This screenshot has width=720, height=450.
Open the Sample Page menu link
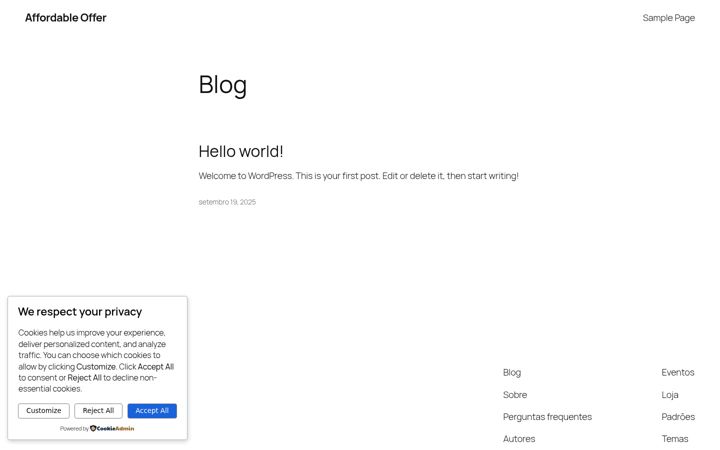tap(668, 18)
